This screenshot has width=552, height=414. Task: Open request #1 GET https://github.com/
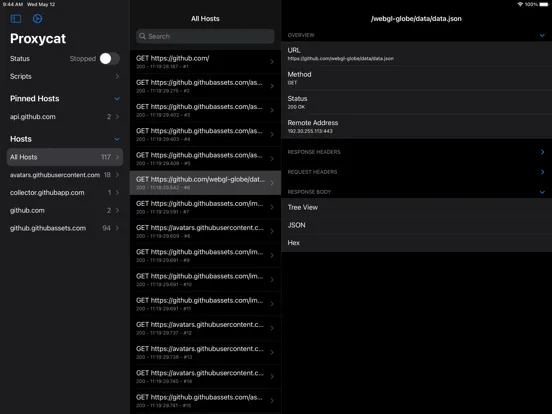(x=205, y=62)
